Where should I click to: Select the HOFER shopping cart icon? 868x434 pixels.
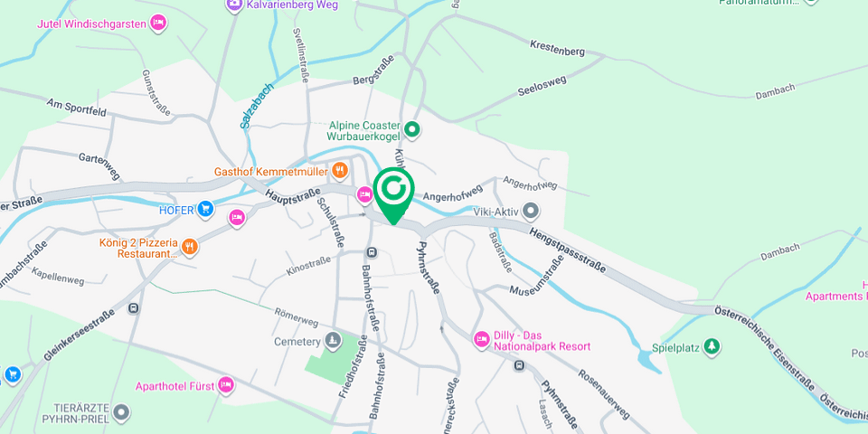[205, 209]
